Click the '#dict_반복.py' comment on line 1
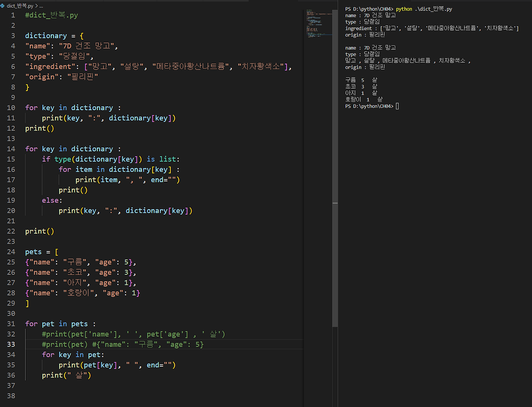 tap(52, 15)
